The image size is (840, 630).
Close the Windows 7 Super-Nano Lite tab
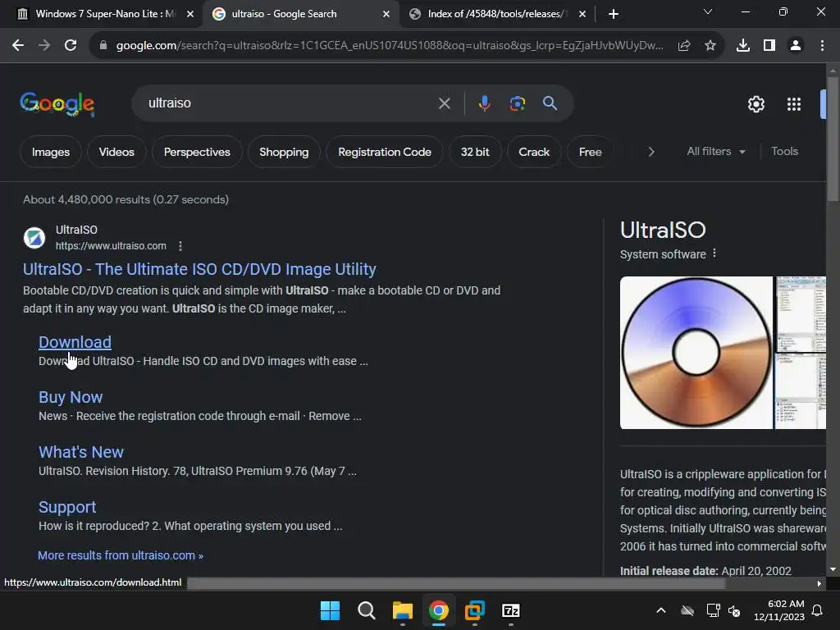[190, 14]
